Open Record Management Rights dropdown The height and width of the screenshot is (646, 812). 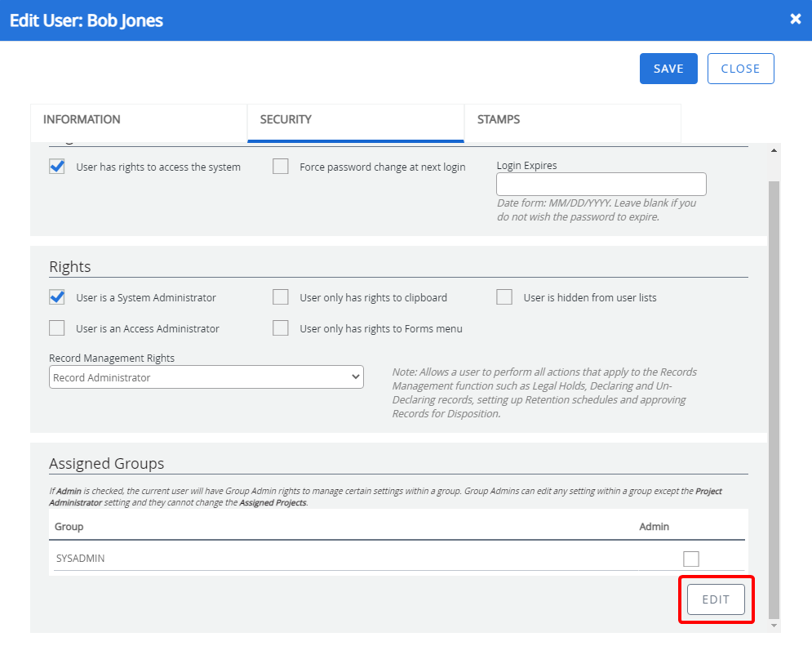[x=206, y=377]
